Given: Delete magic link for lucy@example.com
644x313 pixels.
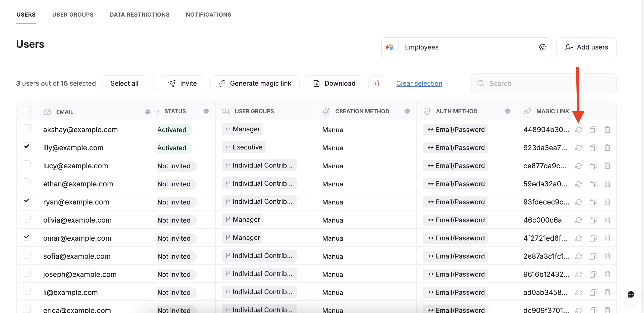Looking at the screenshot, I should click(607, 166).
